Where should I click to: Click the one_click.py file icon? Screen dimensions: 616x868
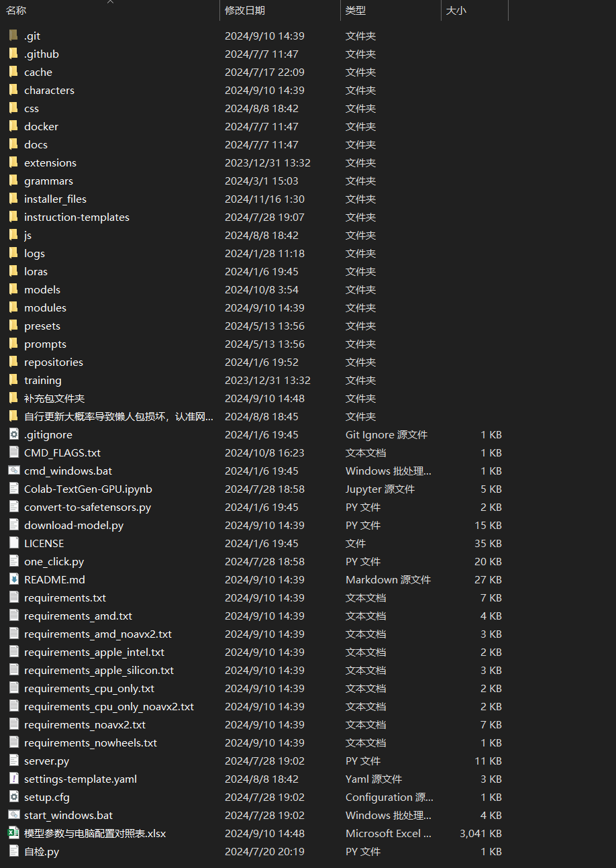tap(13, 561)
